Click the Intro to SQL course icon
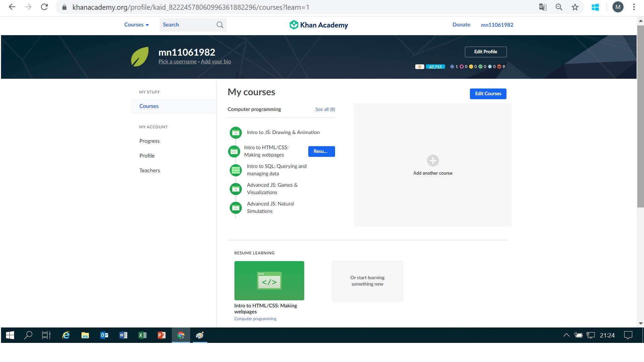This screenshot has height=362, width=644. [236, 170]
